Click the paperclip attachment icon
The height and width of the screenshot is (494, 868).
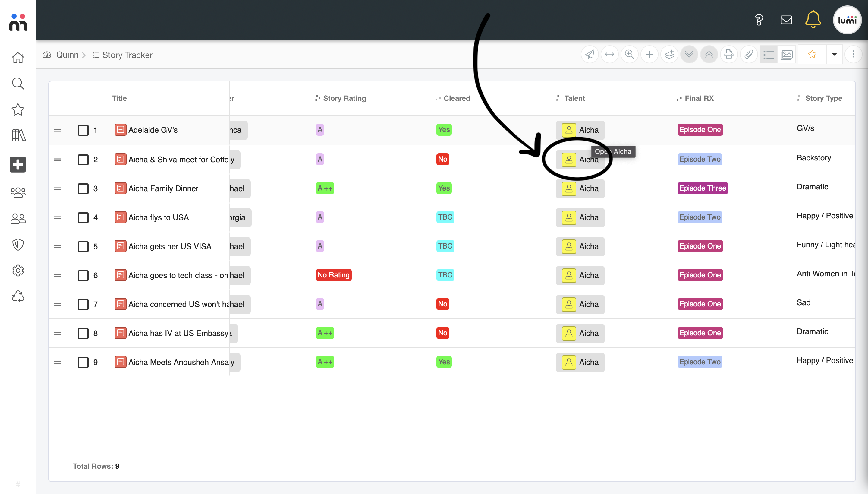click(x=749, y=55)
